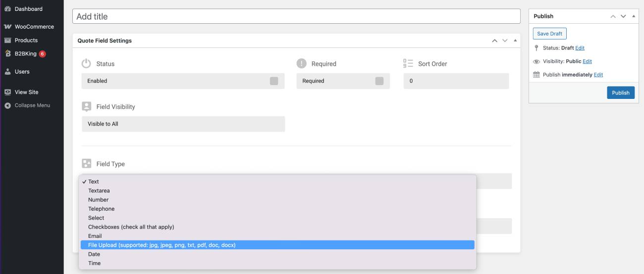
Task: Click the View Site monitor icon
Action: coord(7,92)
